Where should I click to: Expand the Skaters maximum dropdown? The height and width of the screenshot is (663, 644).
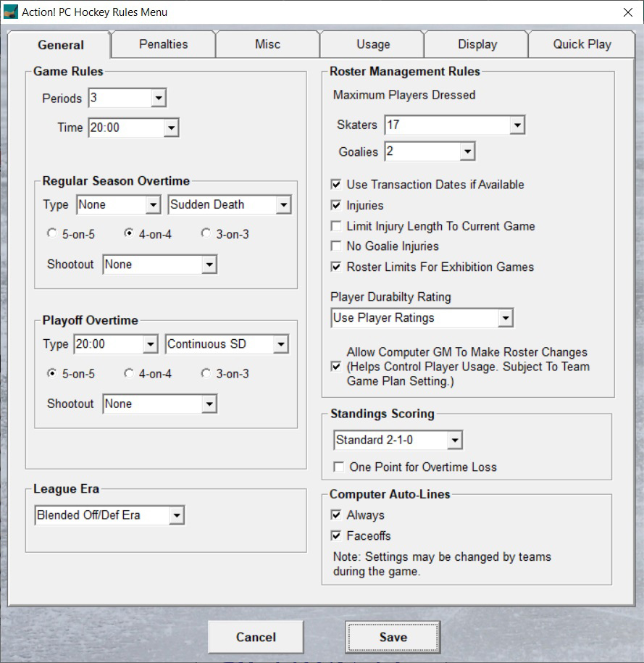(517, 125)
